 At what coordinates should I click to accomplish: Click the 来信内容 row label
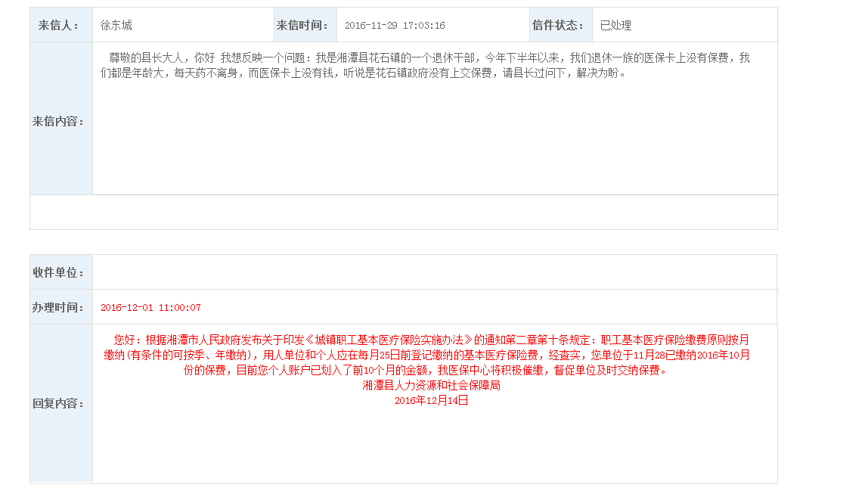click(x=58, y=122)
